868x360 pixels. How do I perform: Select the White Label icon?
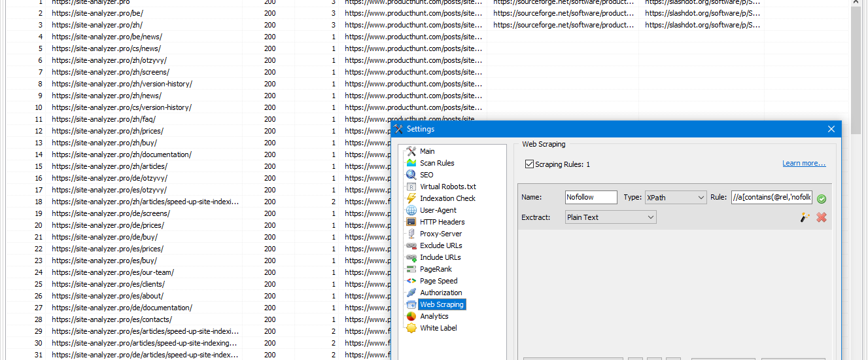coord(411,328)
